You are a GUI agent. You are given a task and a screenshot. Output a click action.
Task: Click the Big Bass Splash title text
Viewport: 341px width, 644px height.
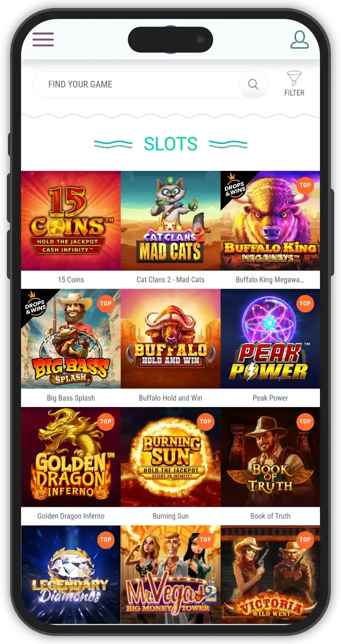pos(71,398)
